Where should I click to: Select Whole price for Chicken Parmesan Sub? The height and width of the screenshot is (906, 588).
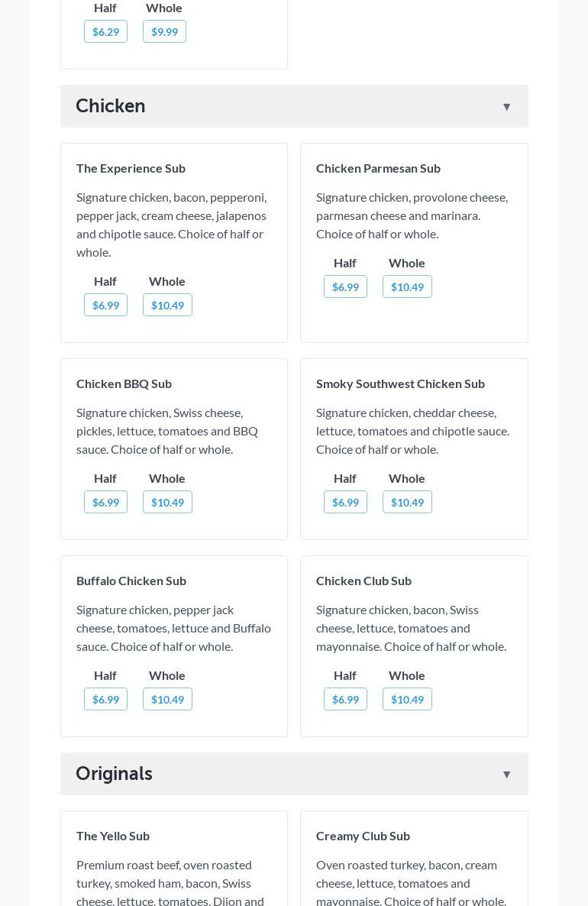(407, 286)
